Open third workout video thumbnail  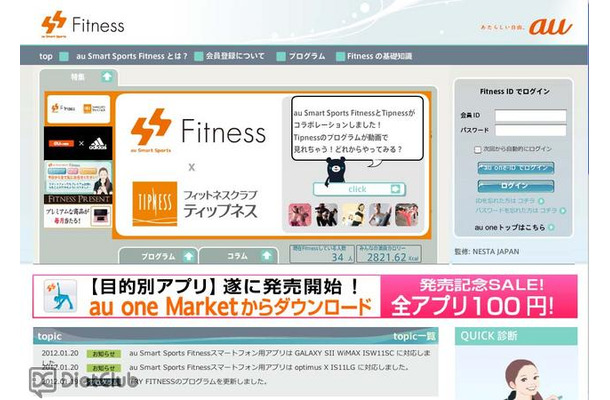pos(353,214)
